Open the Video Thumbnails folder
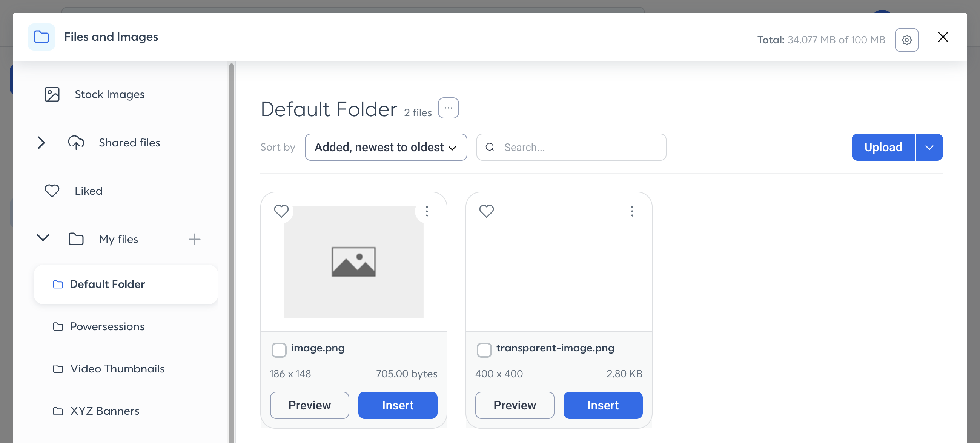This screenshot has height=443, width=980. 117,369
